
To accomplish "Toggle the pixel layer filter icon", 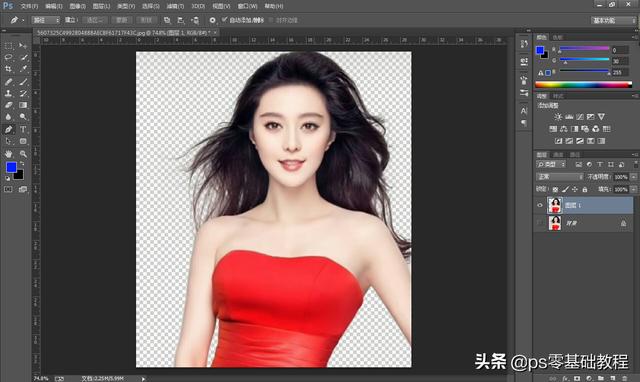I will click(x=578, y=164).
